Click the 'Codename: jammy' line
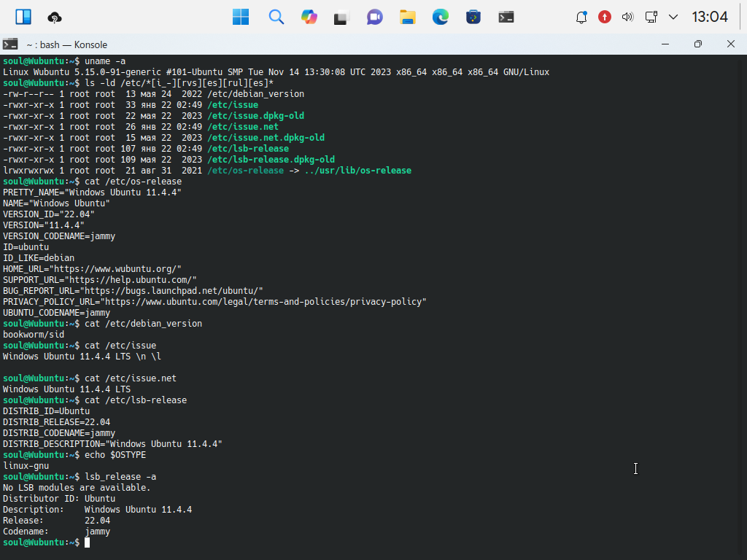Viewport: 747px width, 560px height. 57,532
